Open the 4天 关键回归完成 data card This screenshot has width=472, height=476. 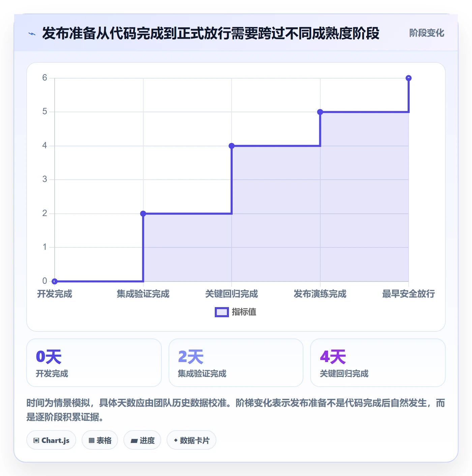(378, 363)
